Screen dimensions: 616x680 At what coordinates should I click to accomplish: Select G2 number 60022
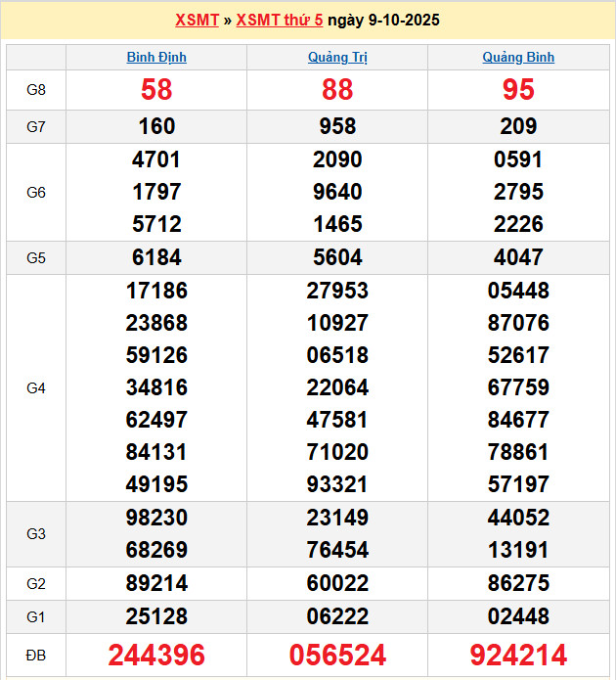[337, 584]
